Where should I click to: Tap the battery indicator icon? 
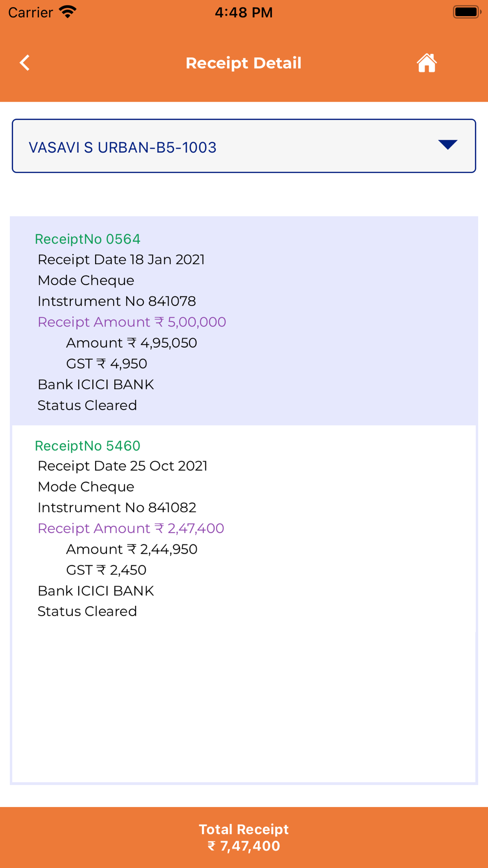(x=467, y=12)
